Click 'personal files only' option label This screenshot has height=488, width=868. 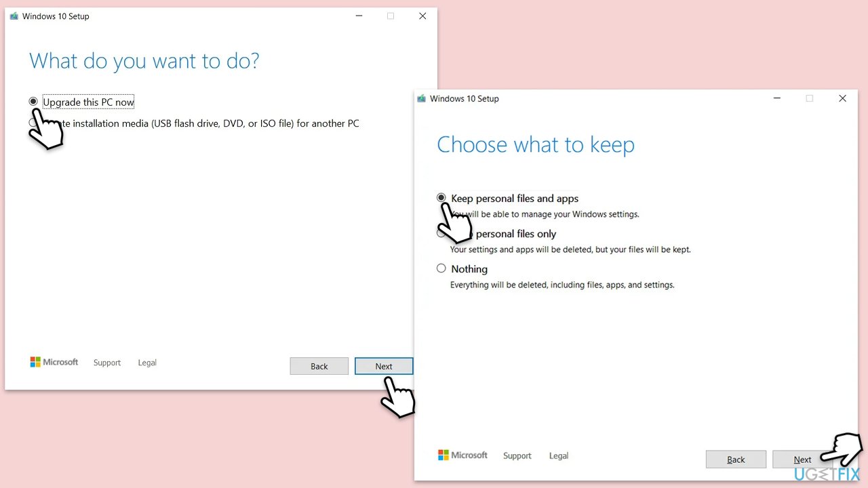(x=515, y=234)
